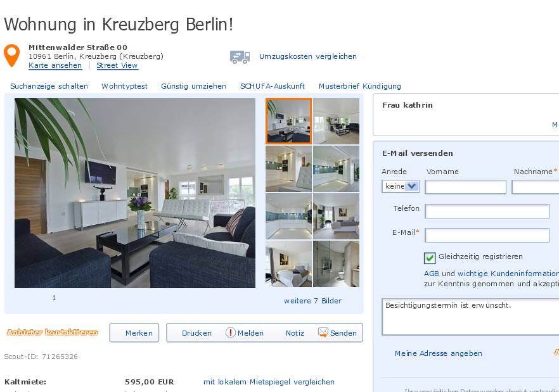Click the Melden exclamation warning icon
The height and width of the screenshot is (392, 559).
[230, 332]
